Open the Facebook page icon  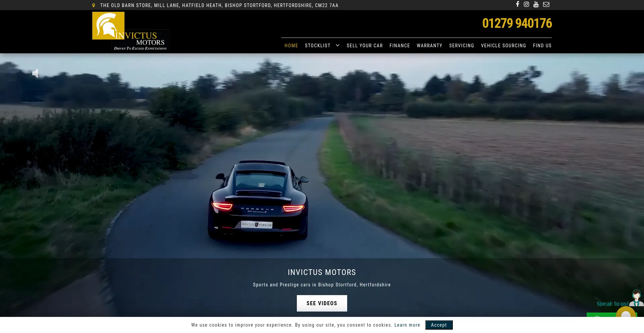click(x=518, y=4)
